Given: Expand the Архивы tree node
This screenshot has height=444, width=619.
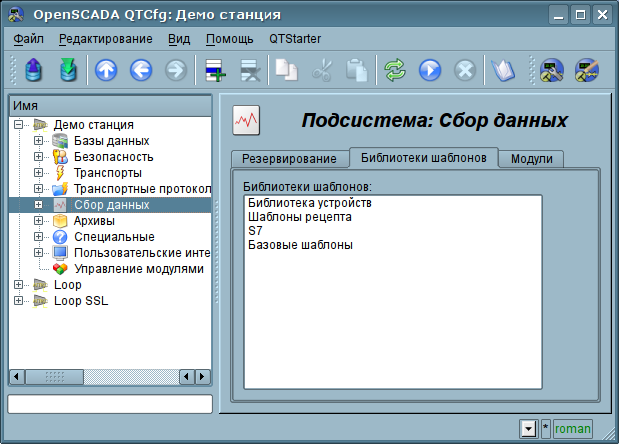Looking at the screenshot, I should point(38,221).
